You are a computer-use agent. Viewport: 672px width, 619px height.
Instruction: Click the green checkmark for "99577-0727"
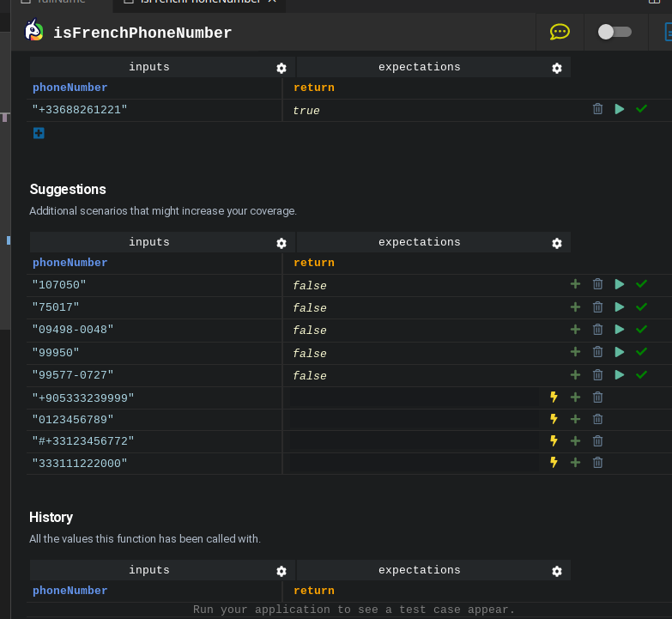pos(641,374)
